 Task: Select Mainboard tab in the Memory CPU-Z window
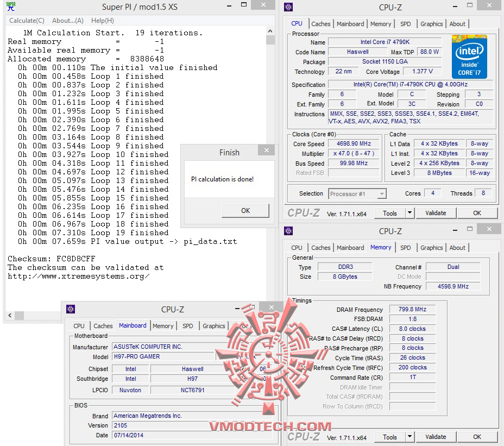[x=350, y=248]
